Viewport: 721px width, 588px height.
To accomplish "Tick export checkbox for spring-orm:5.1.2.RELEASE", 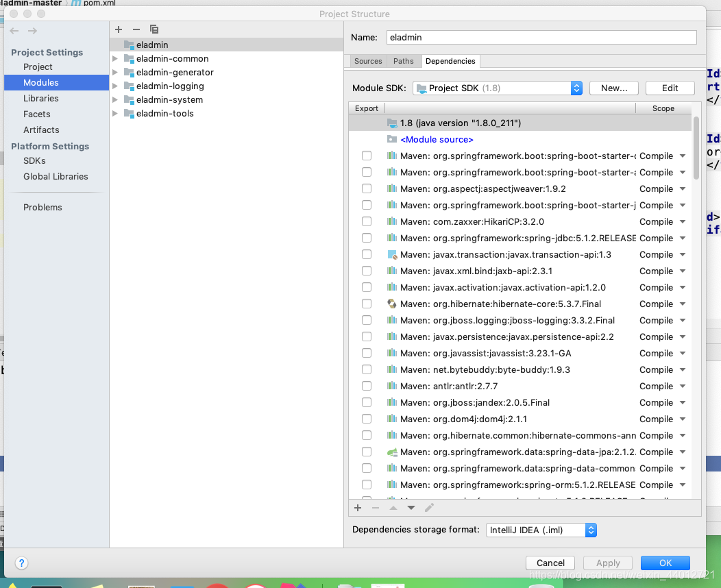I will tap(367, 485).
